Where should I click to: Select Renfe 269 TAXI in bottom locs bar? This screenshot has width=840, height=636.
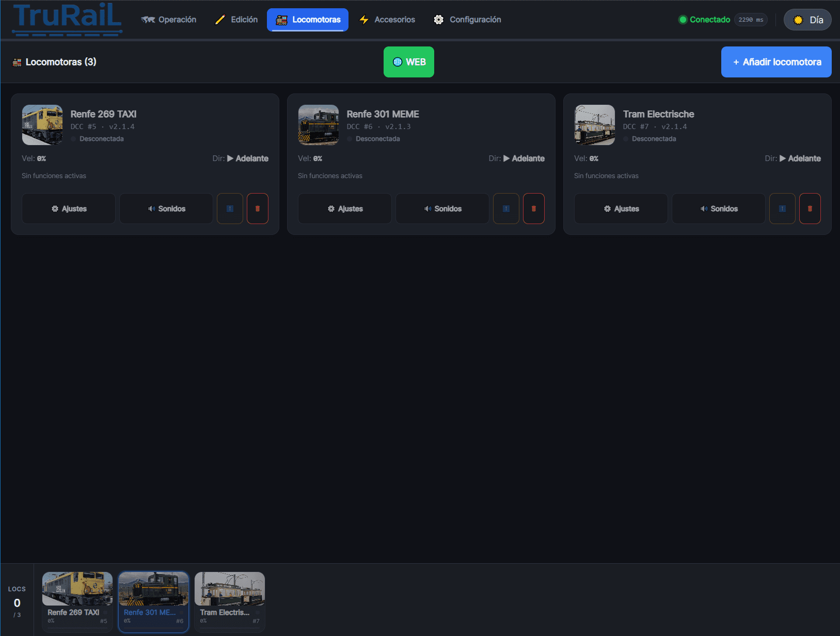coord(77,601)
